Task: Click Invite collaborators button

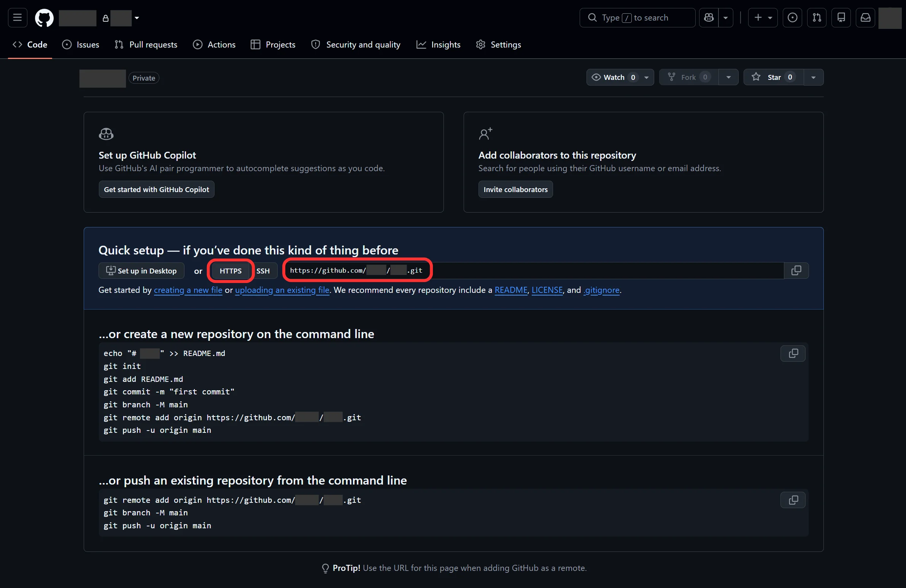Action: pyautogui.click(x=515, y=189)
